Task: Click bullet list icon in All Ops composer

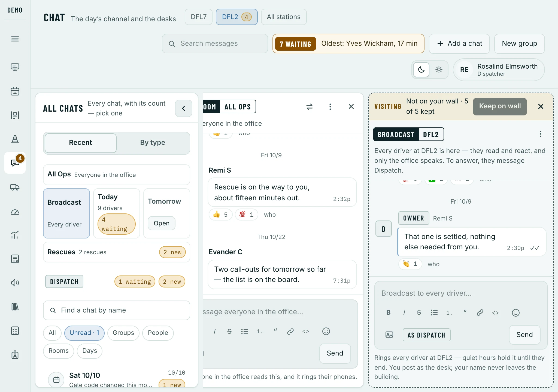Action: [x=245, y=331]
